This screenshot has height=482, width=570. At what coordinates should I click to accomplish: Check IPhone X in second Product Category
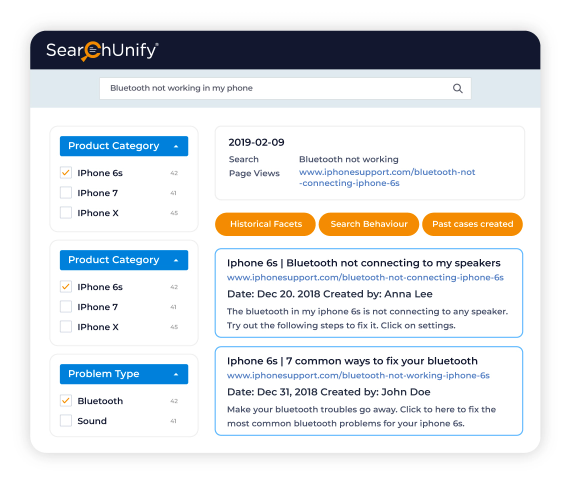66,327
